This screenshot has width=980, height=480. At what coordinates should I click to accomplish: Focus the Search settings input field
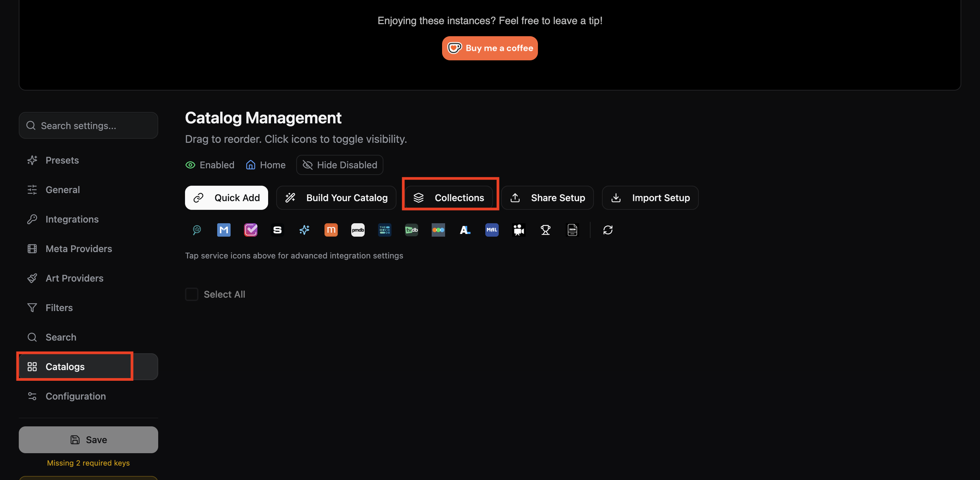pyautogui.click(x=88, y=125)
